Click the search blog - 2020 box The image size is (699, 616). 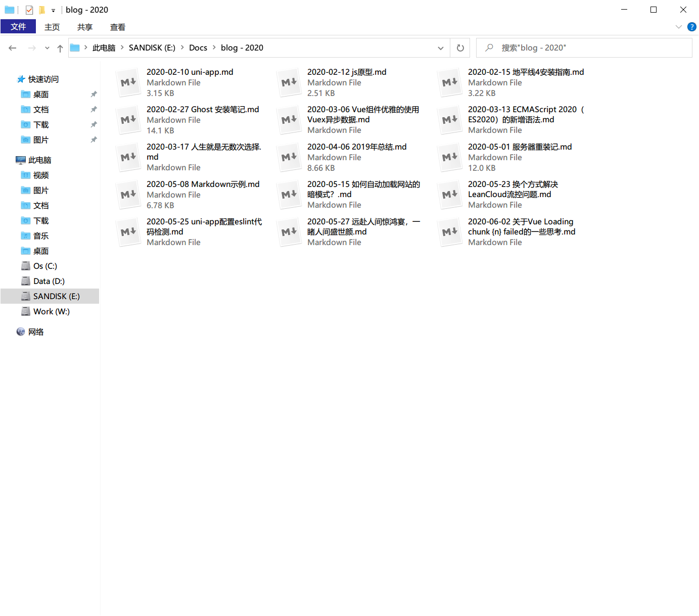pyautogui.click(x=586, y=48)
